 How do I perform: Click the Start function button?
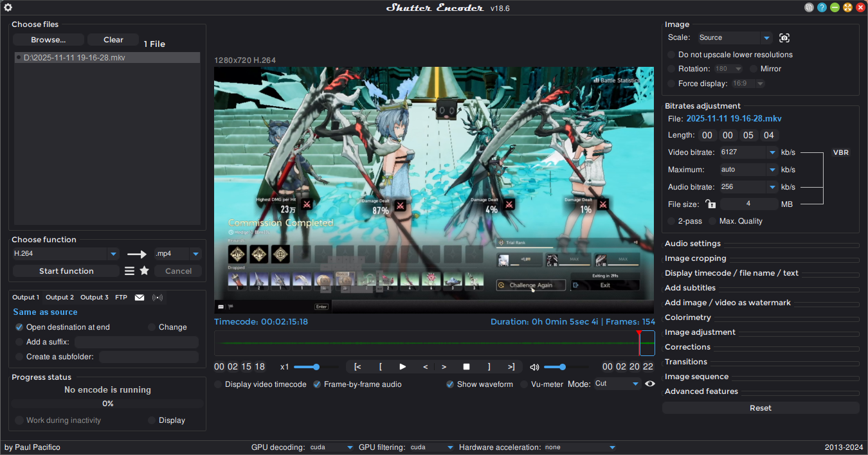66,271
